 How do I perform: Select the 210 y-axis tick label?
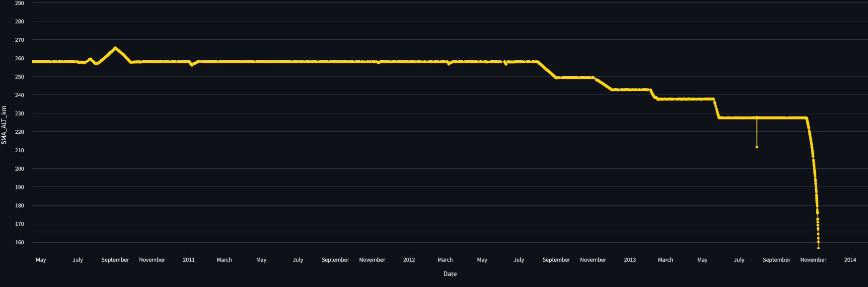click(x=19, y=150)
